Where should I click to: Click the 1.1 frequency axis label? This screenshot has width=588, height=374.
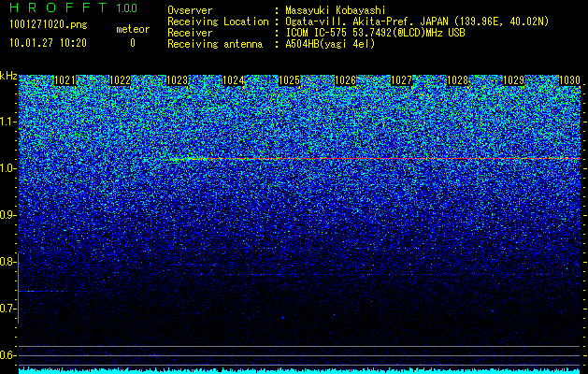6,122
